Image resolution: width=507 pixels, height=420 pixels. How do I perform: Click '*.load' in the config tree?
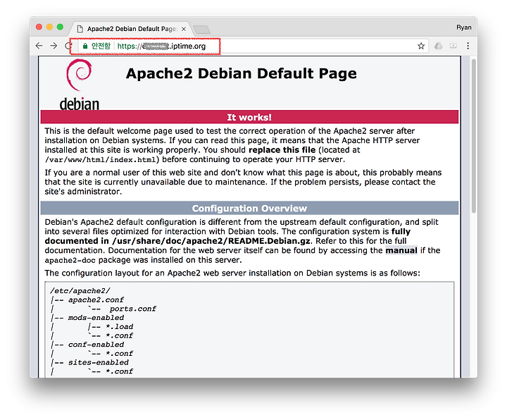click(119, 327)
